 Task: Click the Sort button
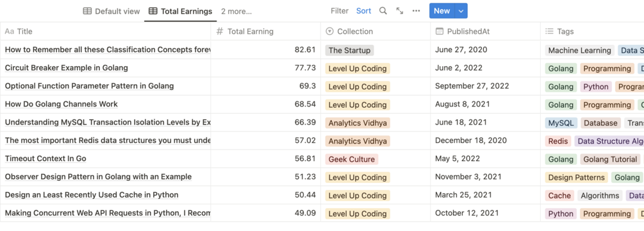[363, 11]
